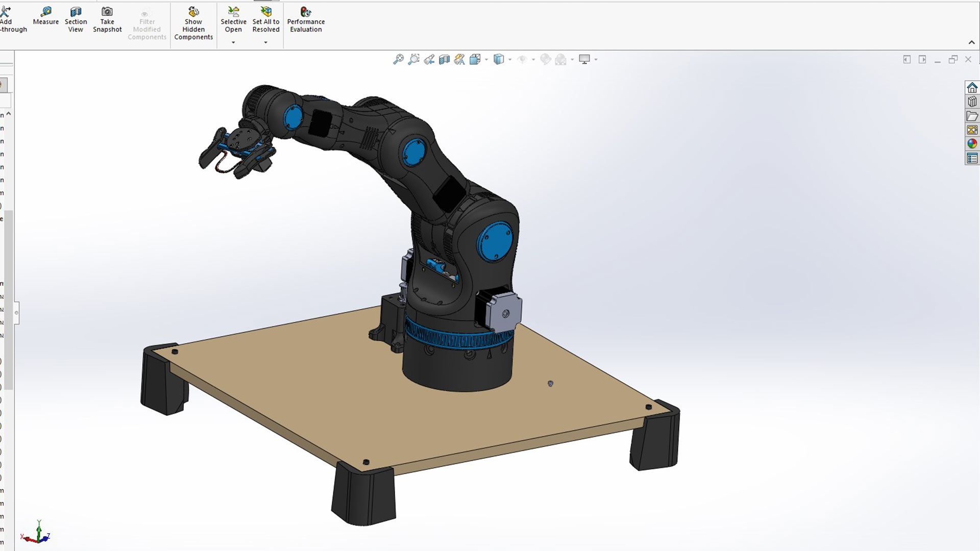Click the Dynamic Annotation Views icon
980x551 pixels.
pyautogui.click(x=459, y=60)
